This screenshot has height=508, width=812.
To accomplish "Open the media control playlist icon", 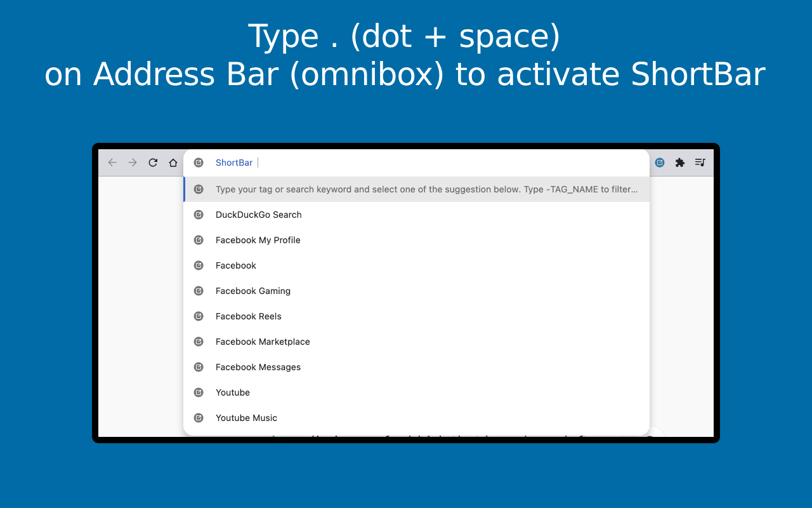I will tap(700, 163).
